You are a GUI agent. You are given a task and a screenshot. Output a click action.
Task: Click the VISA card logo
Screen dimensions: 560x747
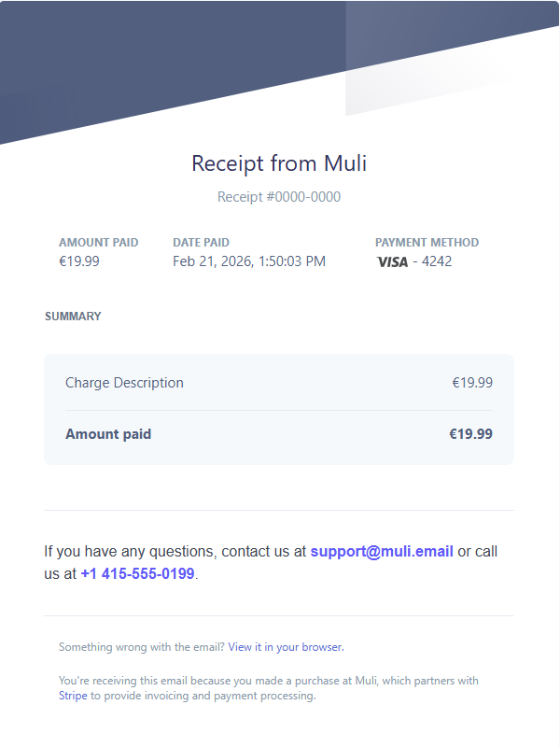[x=392, y=262]
